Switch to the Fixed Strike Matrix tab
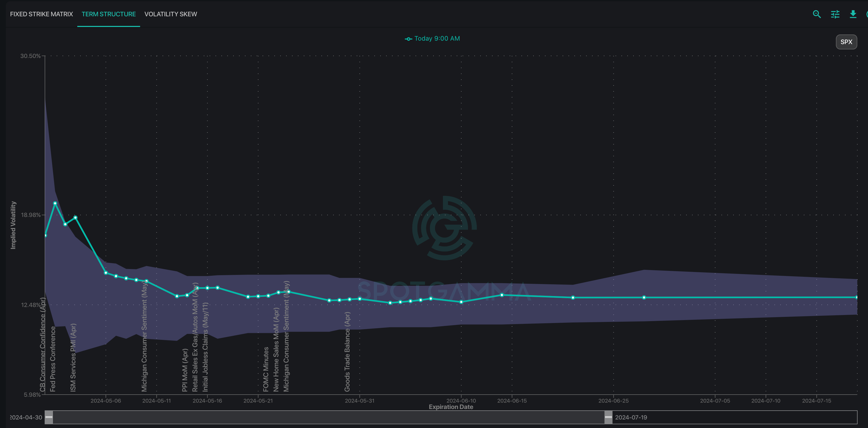The height and width of the screenshot is (428, 868). [x=41, y=14]
